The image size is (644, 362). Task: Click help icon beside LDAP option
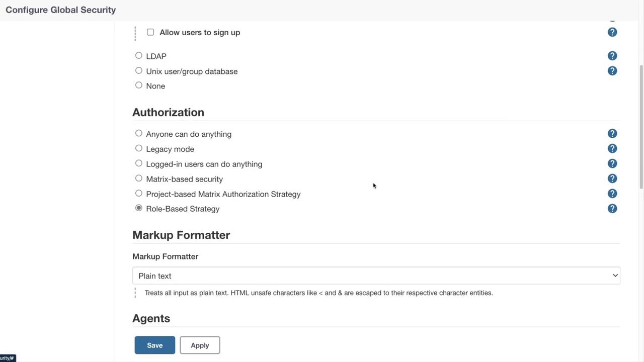coord(612,56)
